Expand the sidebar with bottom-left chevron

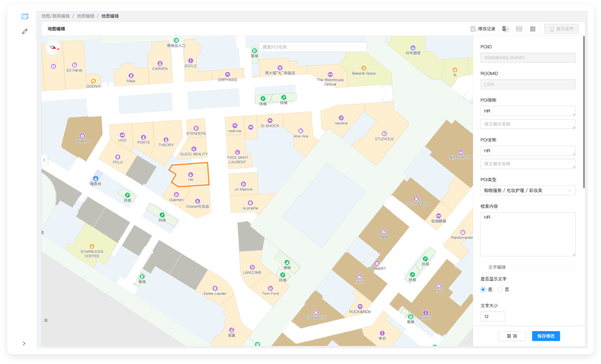24,343
